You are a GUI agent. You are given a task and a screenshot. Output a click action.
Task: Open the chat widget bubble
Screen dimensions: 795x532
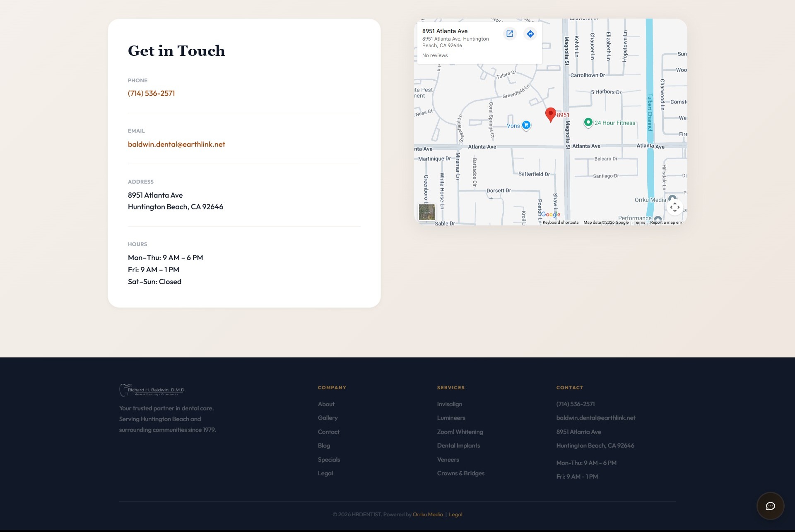[x=770, y=506]
